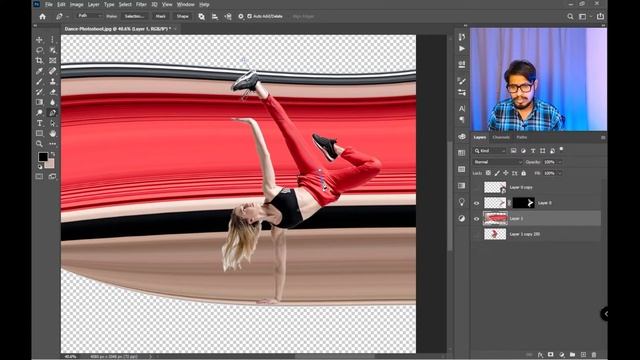Select the Move tool

[39, 40]
